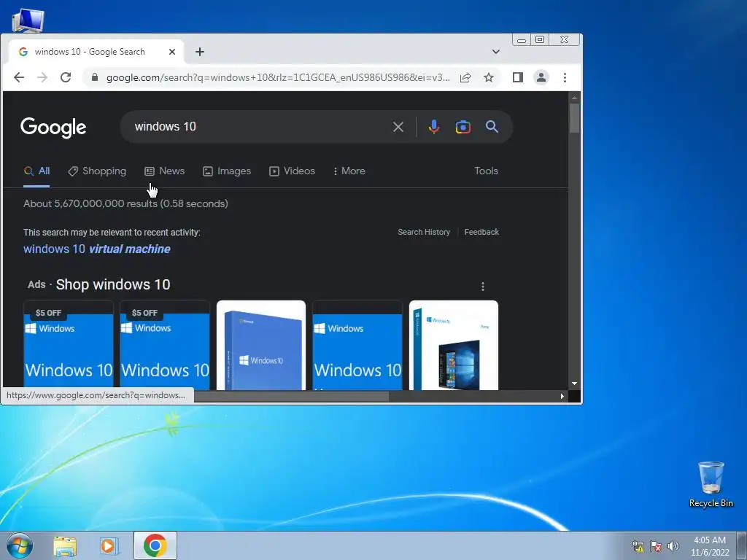Image resolution: width=747 pixels, height=560 pixels.
Task: Click the page scroll up arrow
Action: click(575, 98)
